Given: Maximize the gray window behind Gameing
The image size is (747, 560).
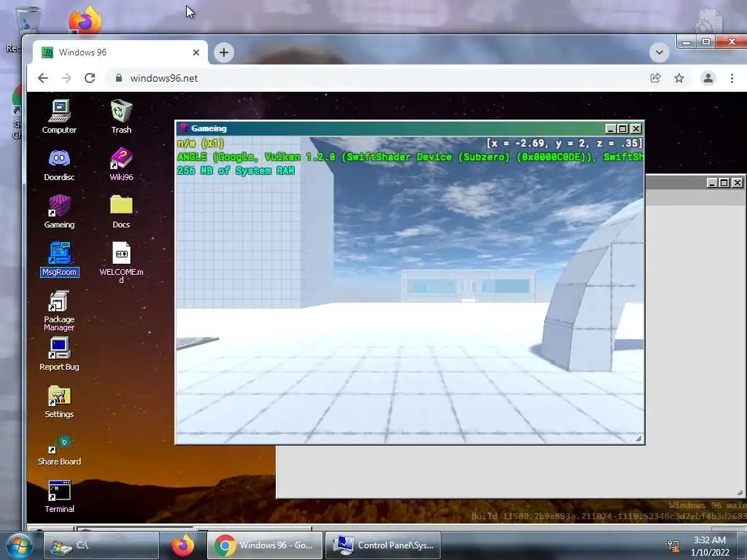Looking at the screenshot, I should click(724, 183).
